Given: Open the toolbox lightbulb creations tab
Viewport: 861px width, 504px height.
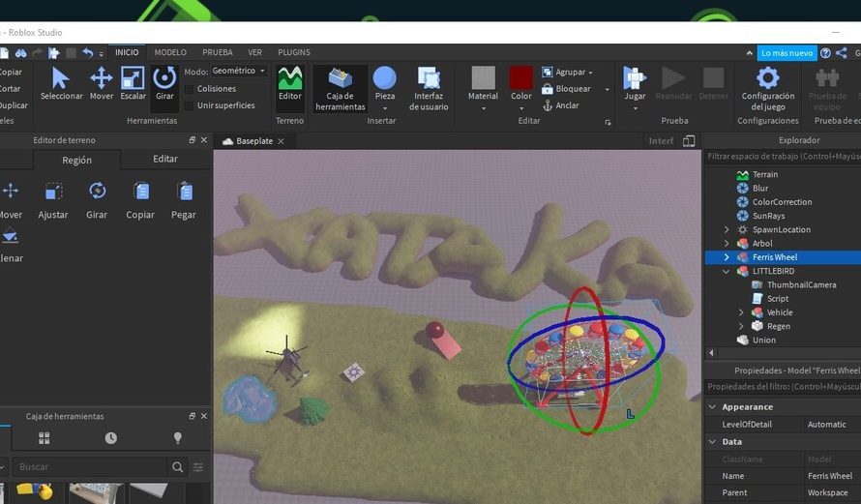Looking at the screenshot, I should coord(177,437).
